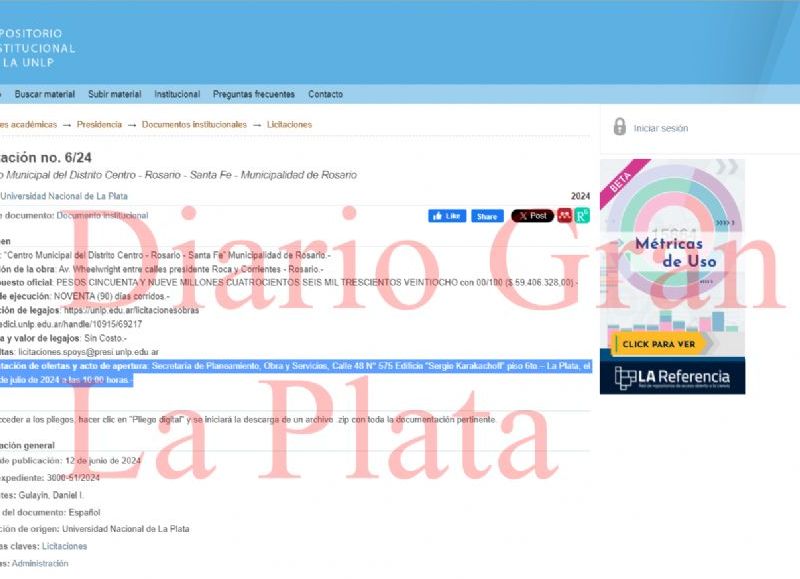The height and width of the screenshot is (579, 800).
Task: Click the X Post button
Action: click(x=533, y=216)
